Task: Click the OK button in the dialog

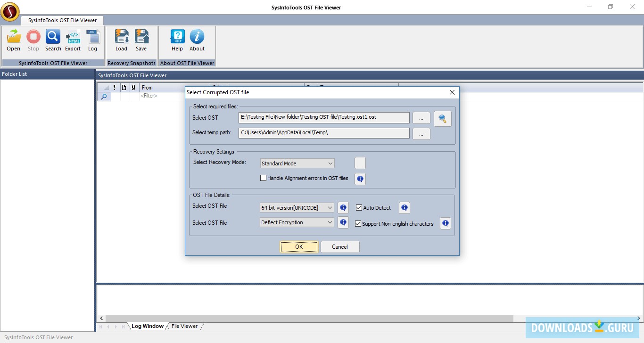Action: pos(299,246)
